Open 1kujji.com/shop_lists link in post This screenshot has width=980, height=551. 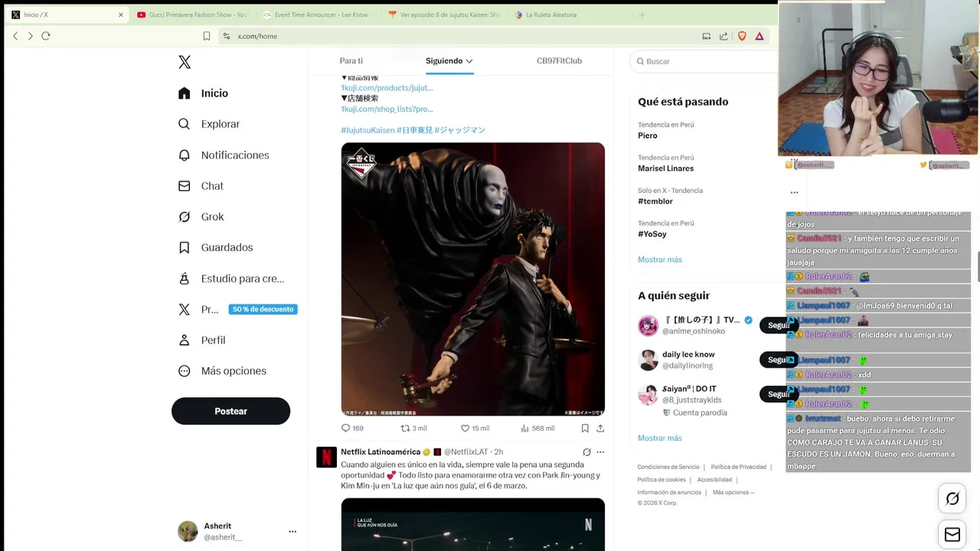[387, 109]
